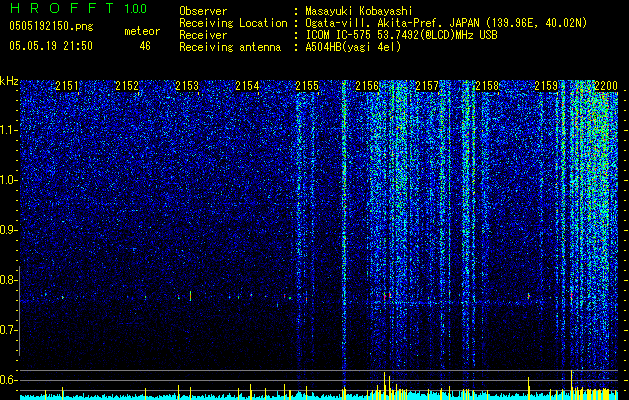Click the 2154 time marker
The width and height of the screenshot is (629, 400).
[247, 86]
